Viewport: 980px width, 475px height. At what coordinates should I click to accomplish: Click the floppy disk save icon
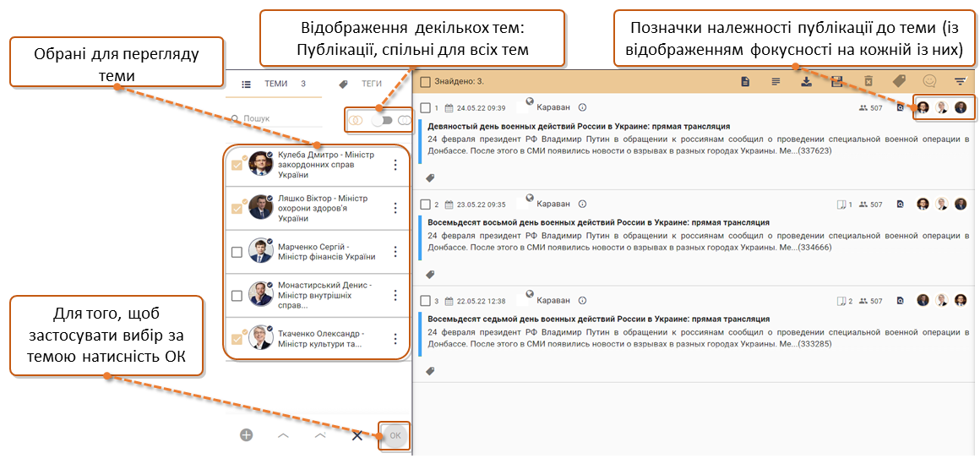click(x=837, y=81)
